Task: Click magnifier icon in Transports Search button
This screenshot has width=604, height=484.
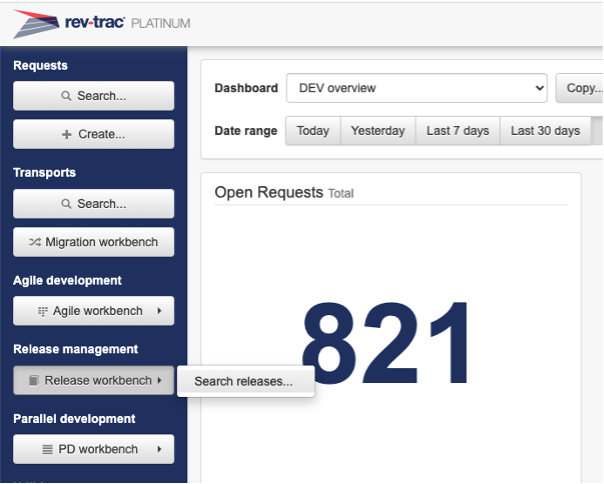Action: click(x=66, y=204)
